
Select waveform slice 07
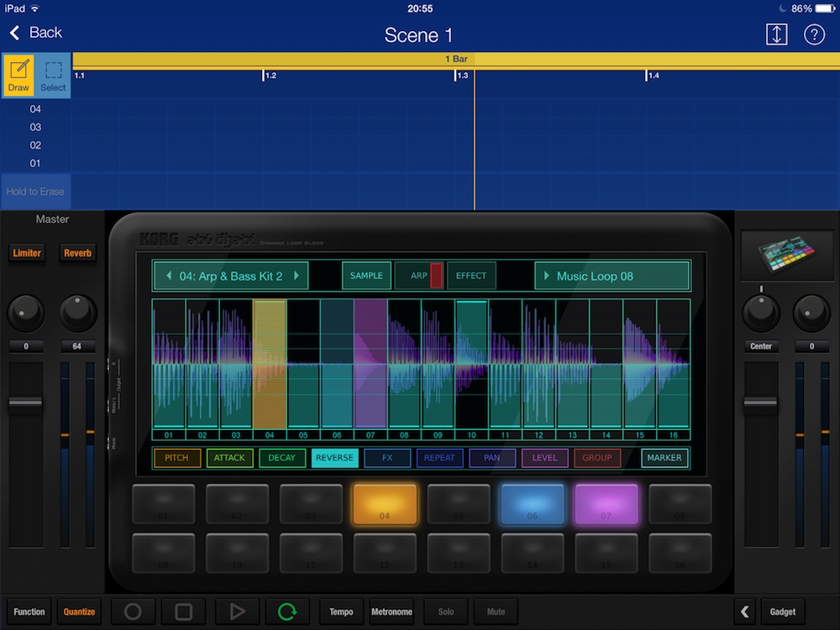point(370,365)
